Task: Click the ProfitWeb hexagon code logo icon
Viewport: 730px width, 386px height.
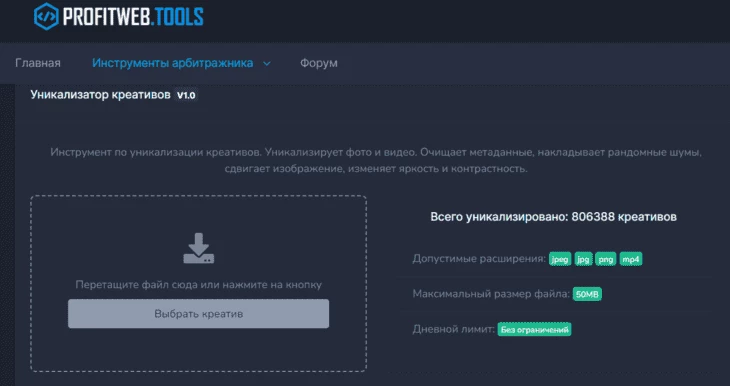Action: (46, 16)
